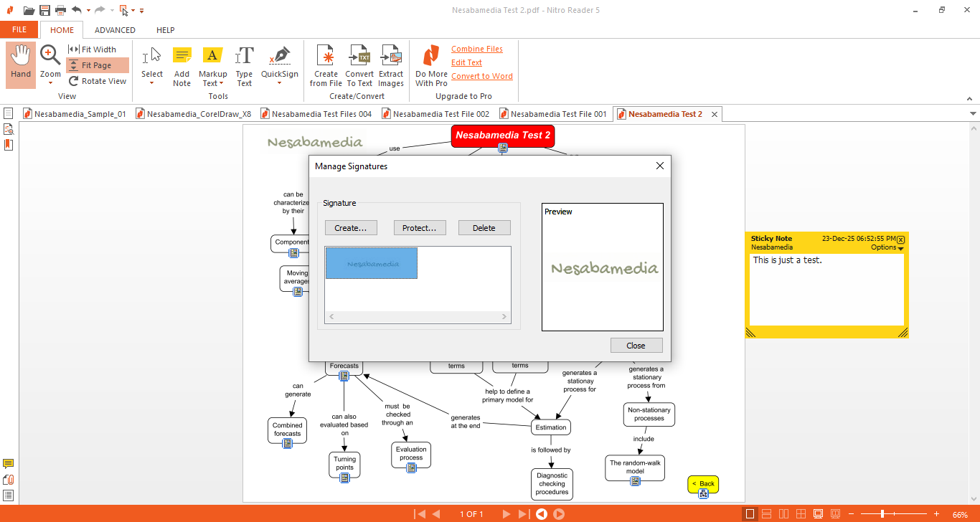Expand the QuickSign dropdown

tap(279, 83)
